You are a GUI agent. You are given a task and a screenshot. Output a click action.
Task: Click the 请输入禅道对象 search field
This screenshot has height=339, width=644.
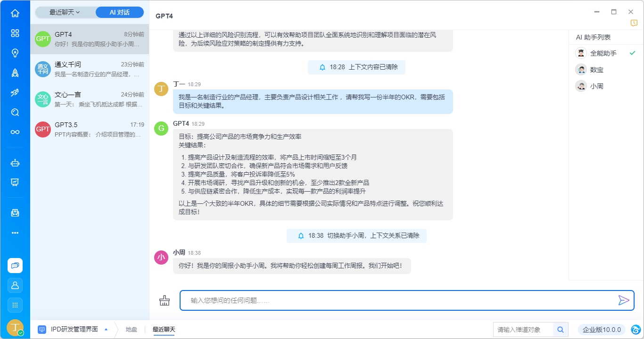click(x=523, y=330)
